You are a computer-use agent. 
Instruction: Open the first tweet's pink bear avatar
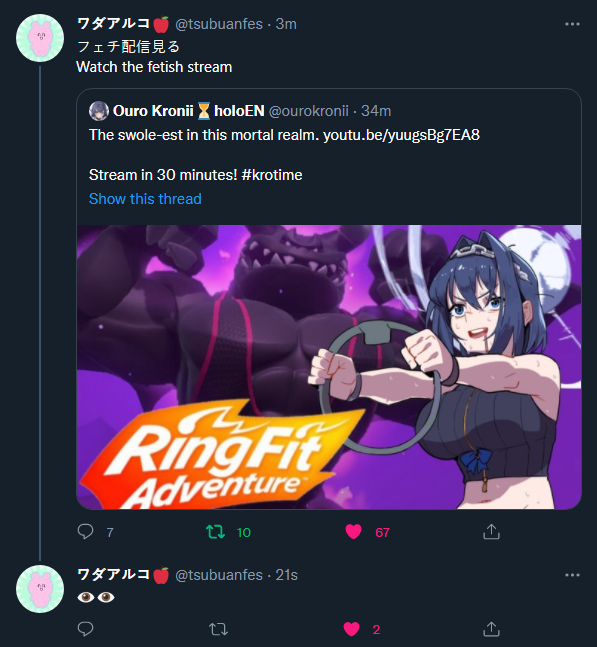(x=40, y=38)
